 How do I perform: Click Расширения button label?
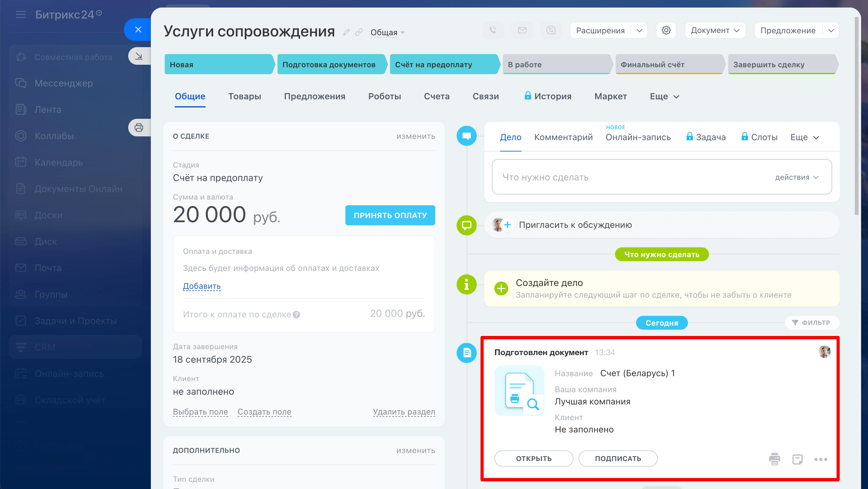pos(601,30)
